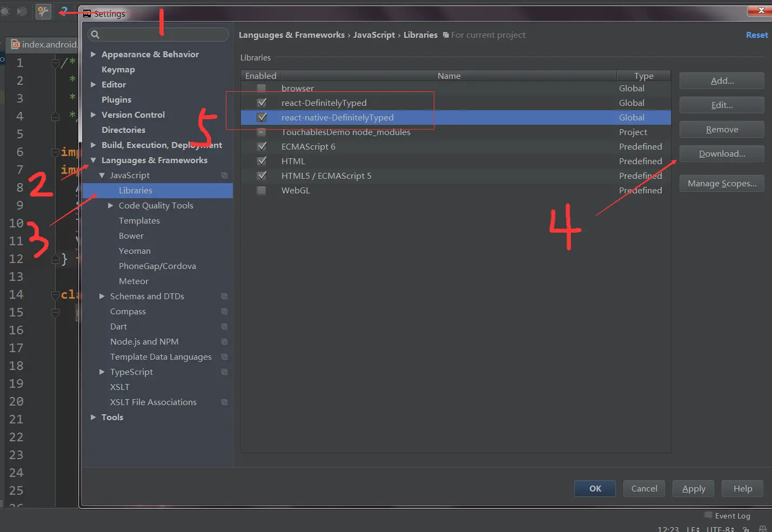
Task: Uncheck the HTML library checkbox
Action: click(x=261, y=161)
